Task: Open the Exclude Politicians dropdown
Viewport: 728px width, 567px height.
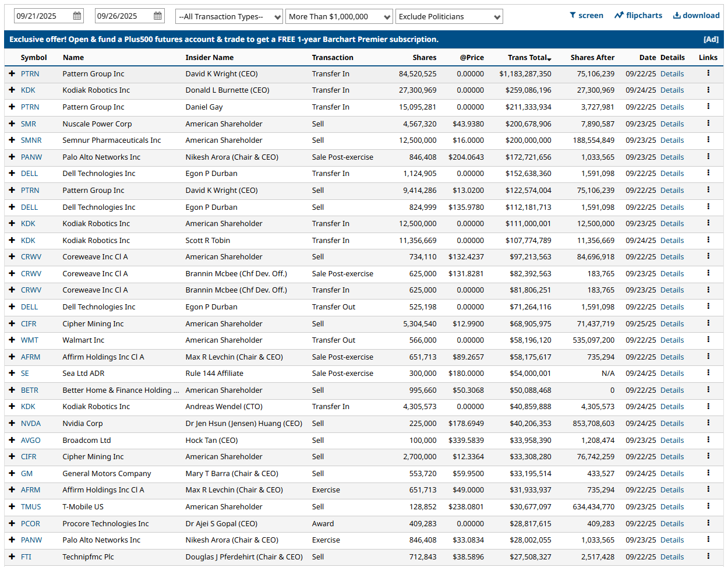Action: tap(449, 16)
